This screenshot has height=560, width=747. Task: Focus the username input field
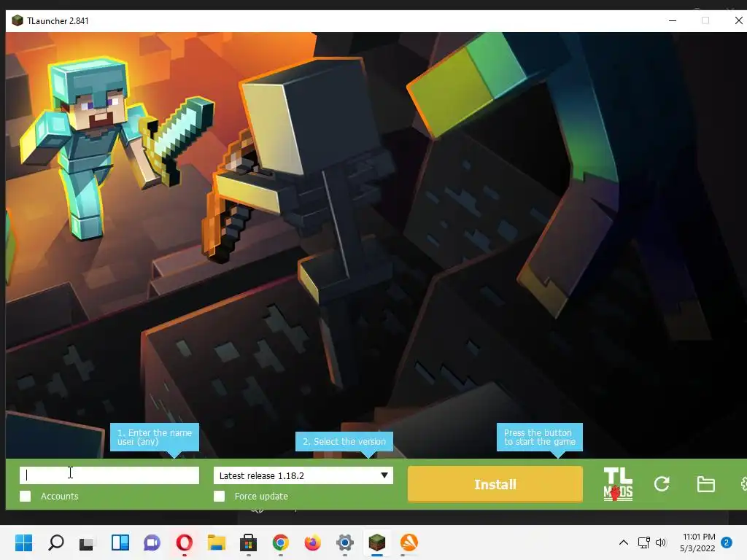pyautogui.click(x=109, y=475)
